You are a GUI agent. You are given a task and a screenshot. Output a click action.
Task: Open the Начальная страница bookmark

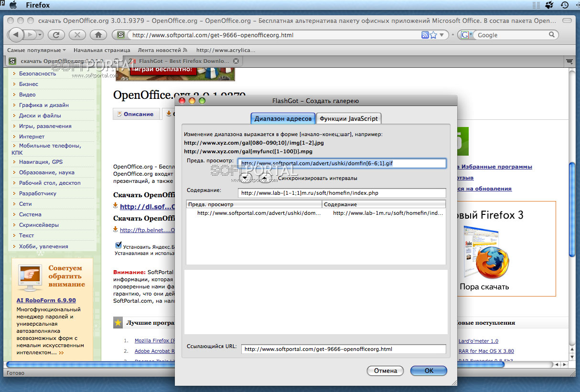[102, 50]
